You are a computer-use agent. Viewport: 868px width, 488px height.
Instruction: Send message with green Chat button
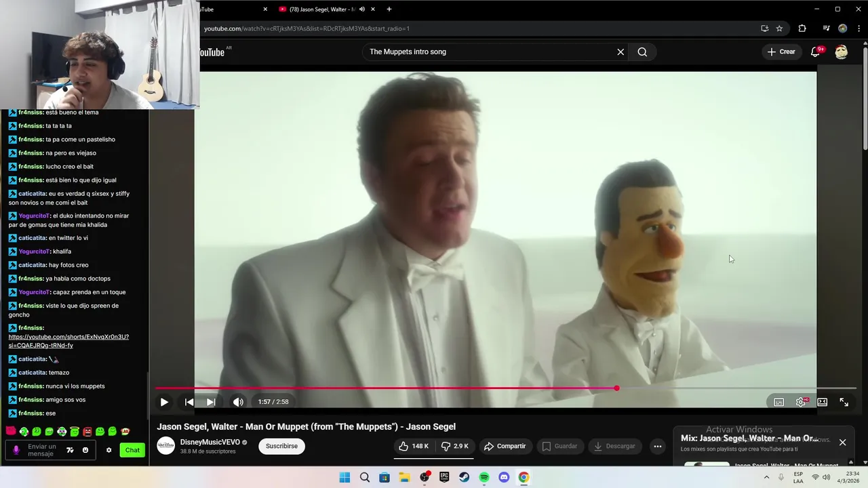coord(132,450)
